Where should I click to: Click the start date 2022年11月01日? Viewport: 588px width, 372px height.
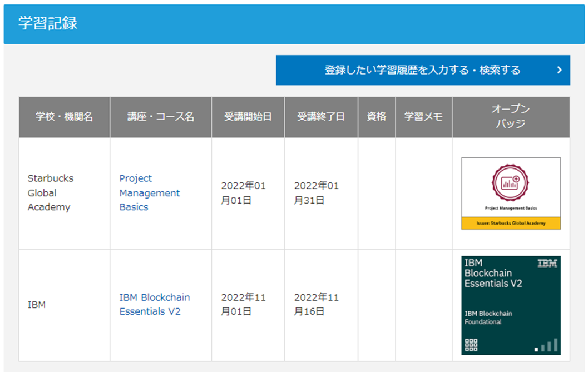pos(243,305)
